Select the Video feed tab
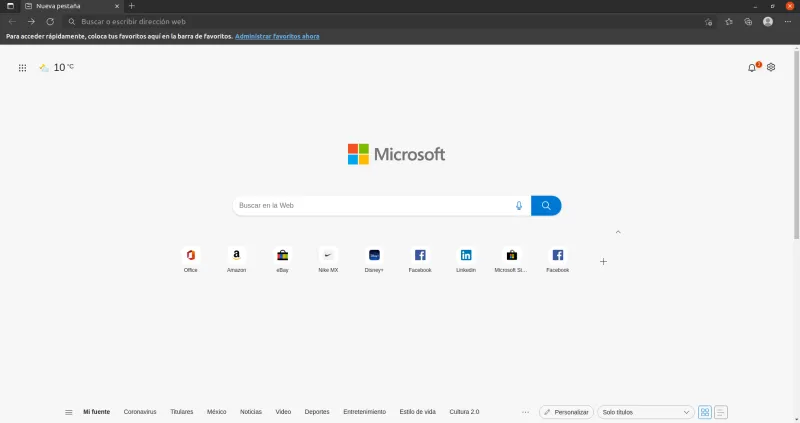 click(x=283, y=412)
